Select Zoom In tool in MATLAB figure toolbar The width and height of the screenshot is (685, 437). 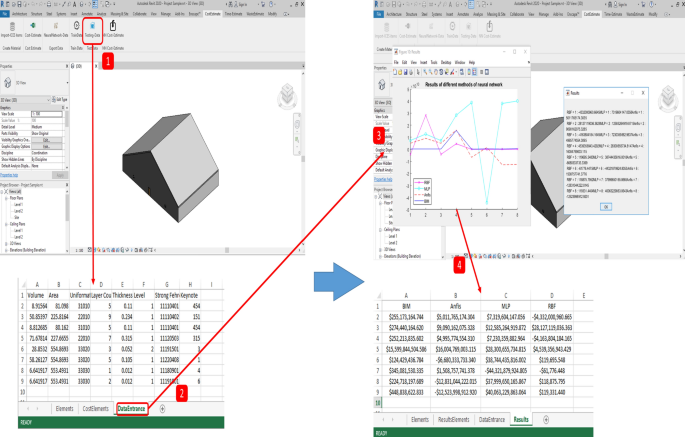coord(425,72)
